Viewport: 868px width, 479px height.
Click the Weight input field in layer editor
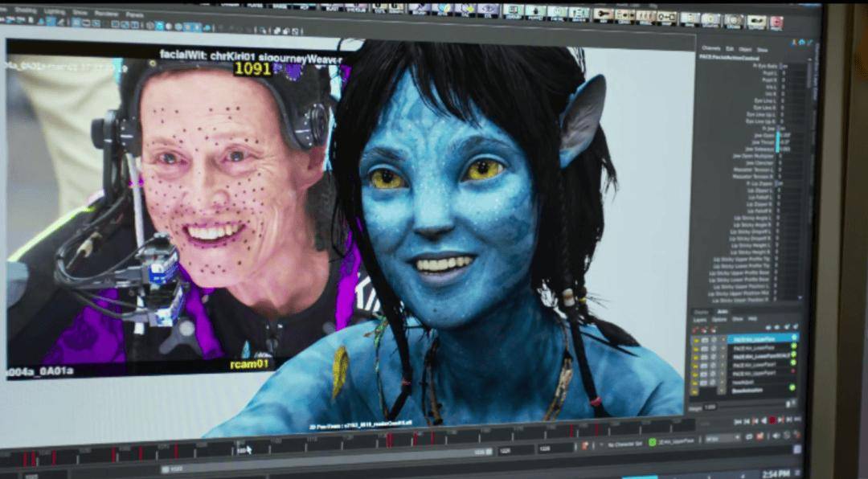[710, 407]
